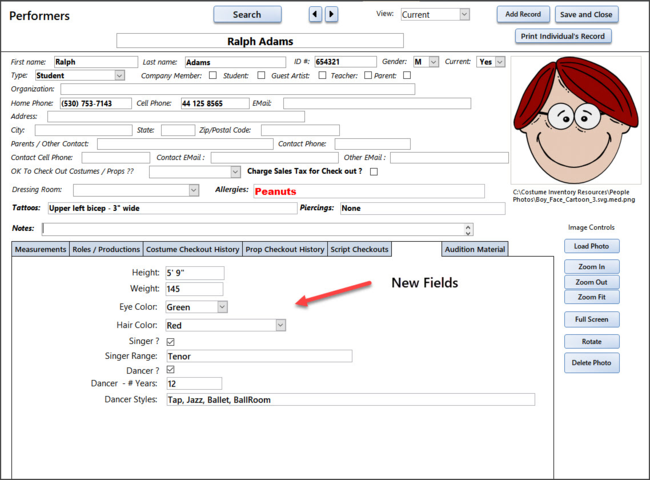Click the Piercings field
The height and width of the screenshot is (480, 650).
tap(423, 208)
